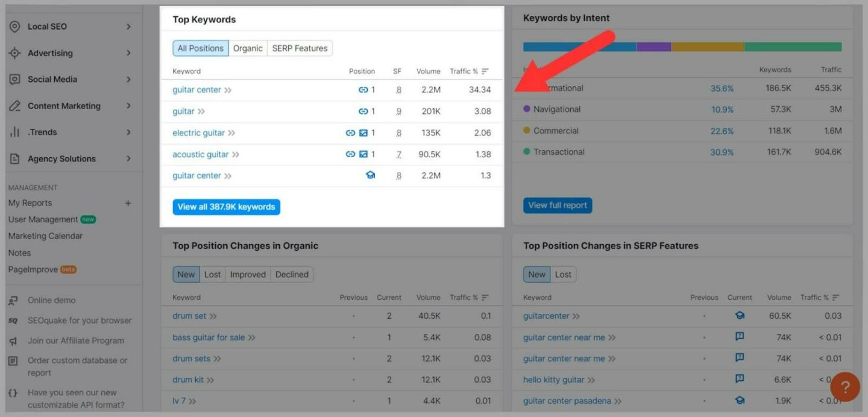Click the Content Marketing pencil icon
The image size is (868, 417).
[13, 105]
